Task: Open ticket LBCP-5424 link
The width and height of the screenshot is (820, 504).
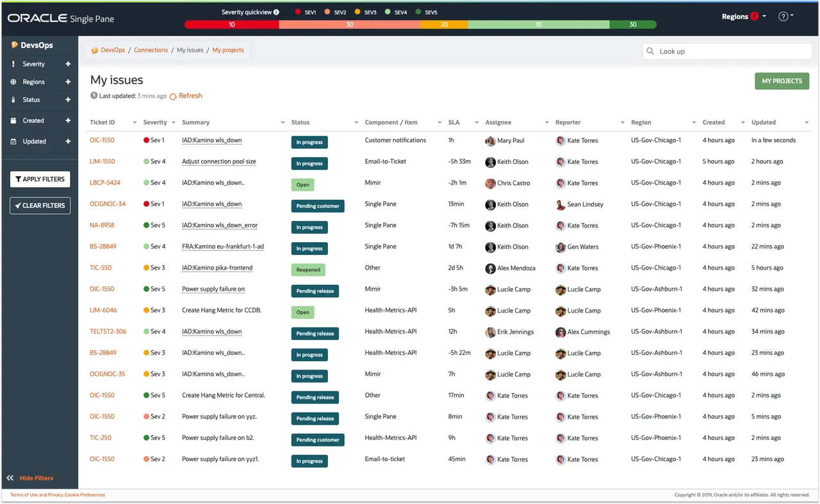Action: pos(105,183)
